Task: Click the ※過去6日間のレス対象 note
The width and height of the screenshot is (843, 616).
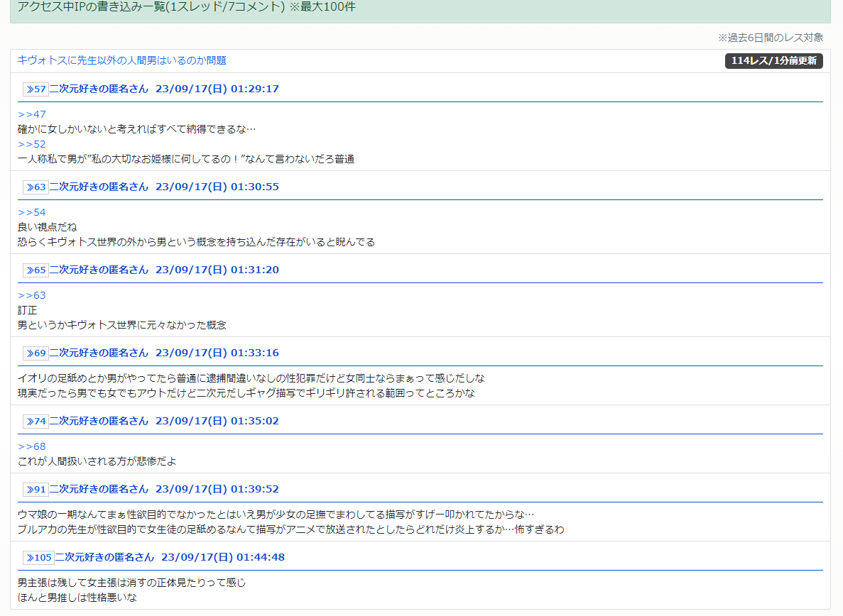Action: pyautogui.click(x=771, y=38)
